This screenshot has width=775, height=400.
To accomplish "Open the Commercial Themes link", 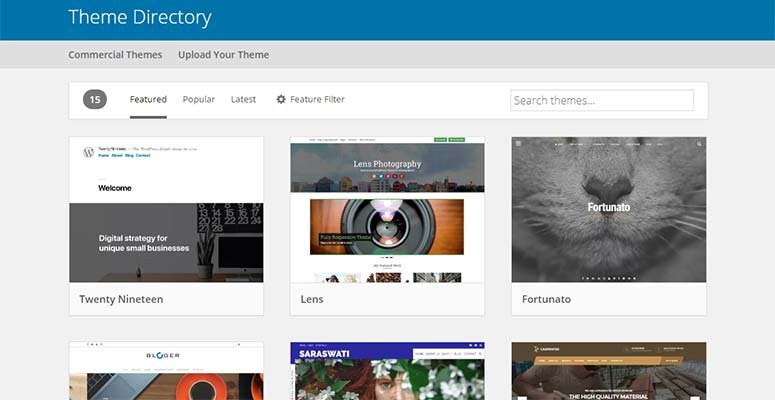I will click(115, 55).
